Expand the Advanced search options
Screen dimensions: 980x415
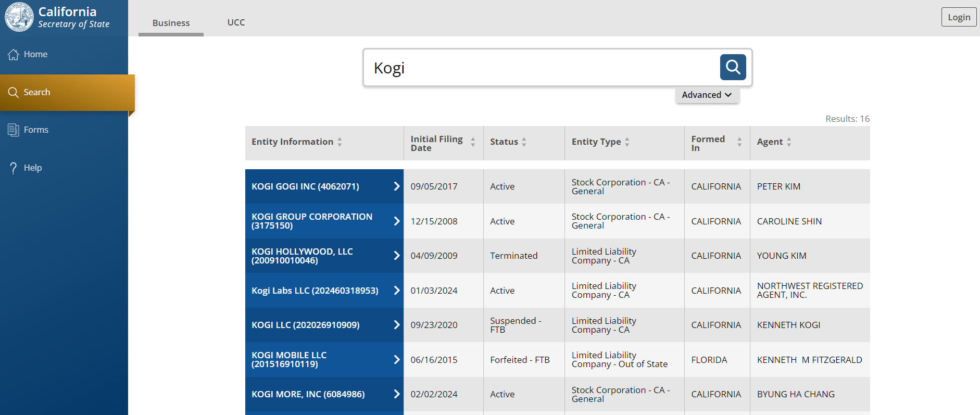point(707,95)
